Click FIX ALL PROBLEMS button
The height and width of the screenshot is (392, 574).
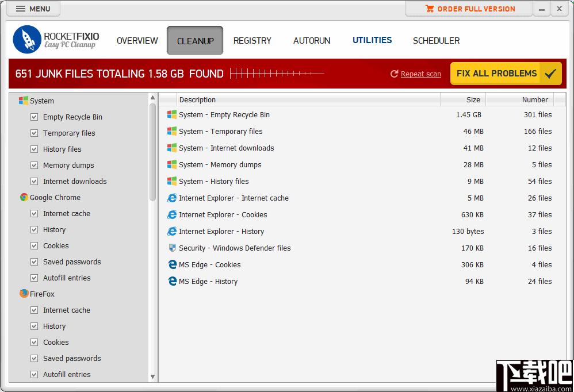click(506, 74)
